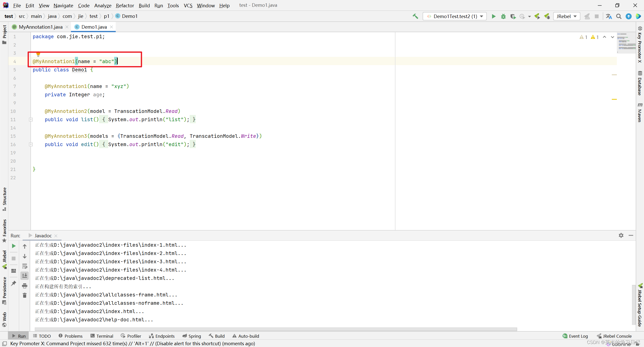The height and width of the screenshot is (347, 644).
Task: Click the lightbulb intention icon
Action: [x=38, y=54]
